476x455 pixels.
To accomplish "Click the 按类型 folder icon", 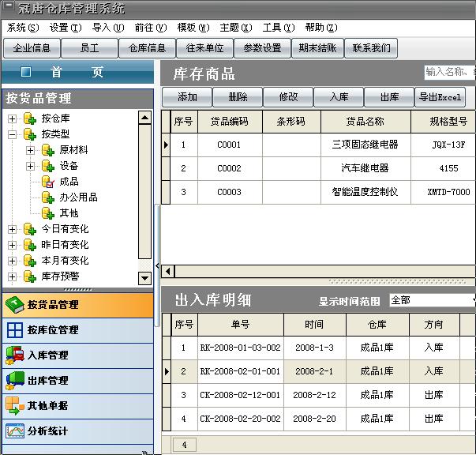I will click(x=30, y=134).
